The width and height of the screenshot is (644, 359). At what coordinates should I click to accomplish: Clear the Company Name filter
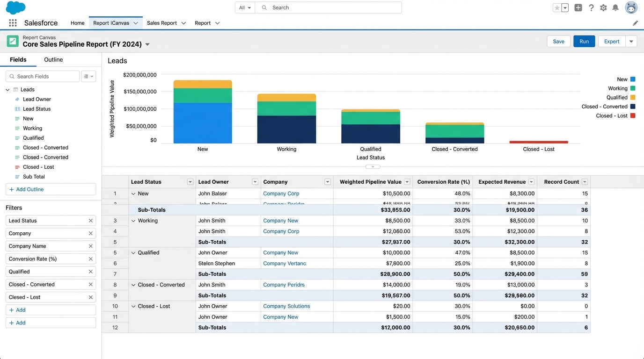click(x=91, y=246)
